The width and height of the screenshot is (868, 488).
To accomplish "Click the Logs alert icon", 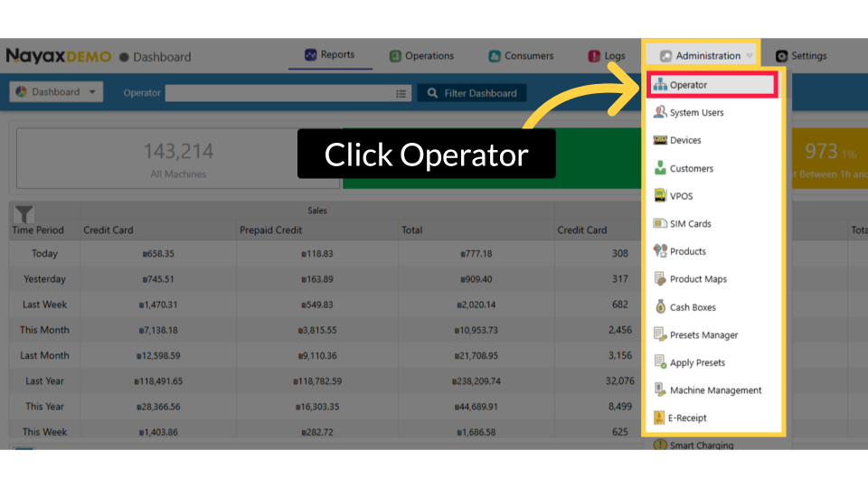I will (594, 56).
